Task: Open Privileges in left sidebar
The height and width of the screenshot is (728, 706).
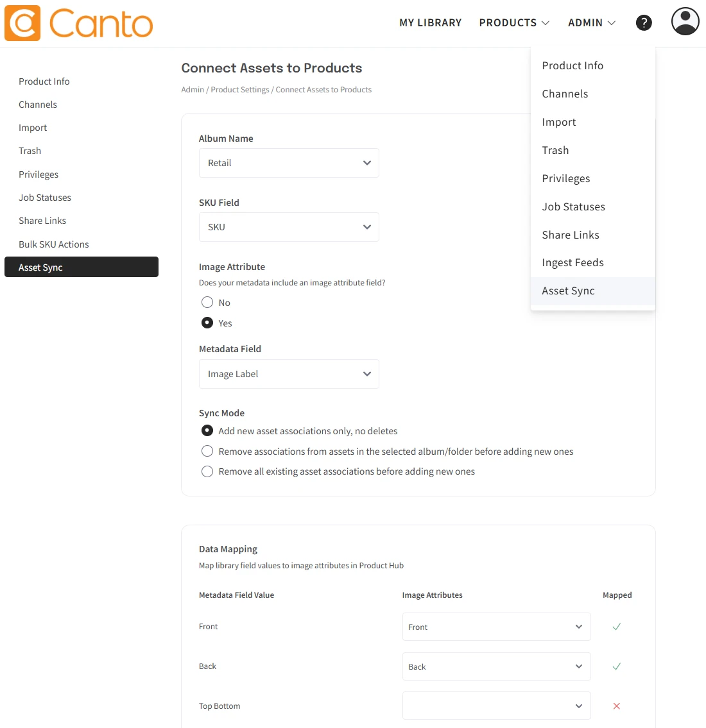Action: coord(39,174)
